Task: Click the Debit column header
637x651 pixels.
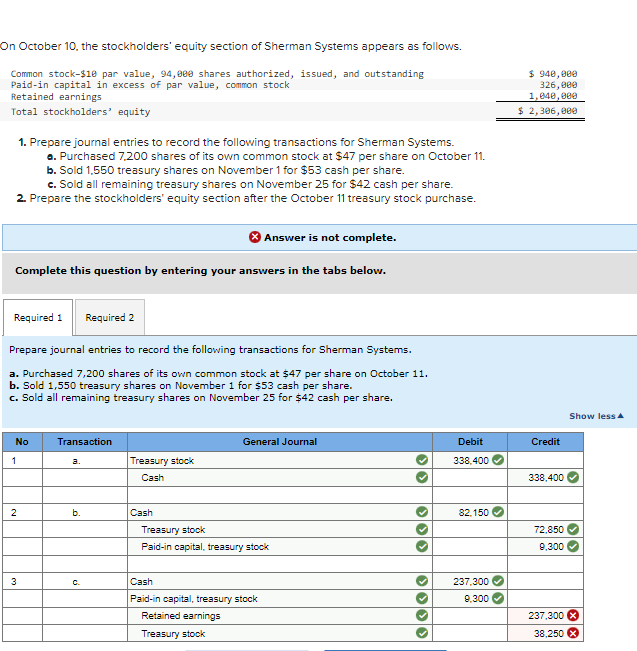Action: coord(470,442)
